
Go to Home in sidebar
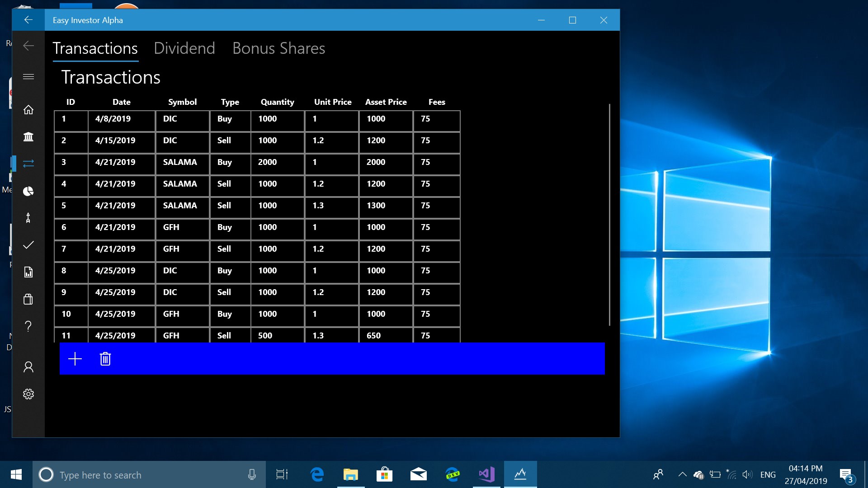(x=28, y=110)
